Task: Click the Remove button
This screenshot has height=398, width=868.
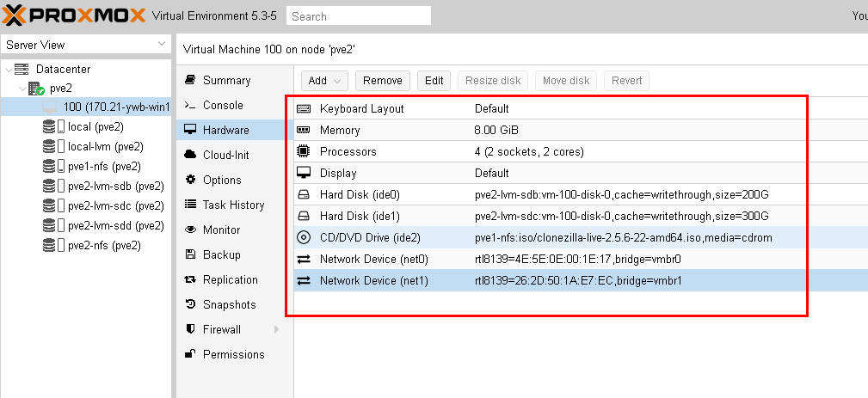Action: point(383,81)
